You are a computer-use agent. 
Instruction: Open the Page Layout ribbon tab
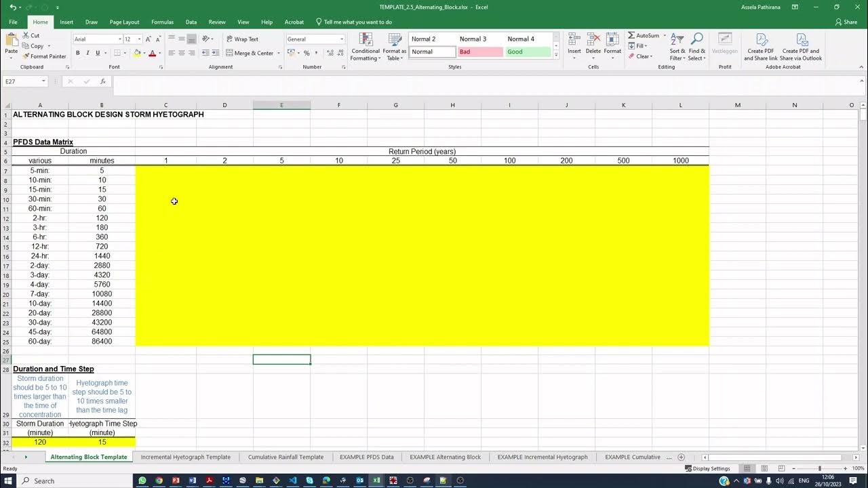click(x=124, y=22)
